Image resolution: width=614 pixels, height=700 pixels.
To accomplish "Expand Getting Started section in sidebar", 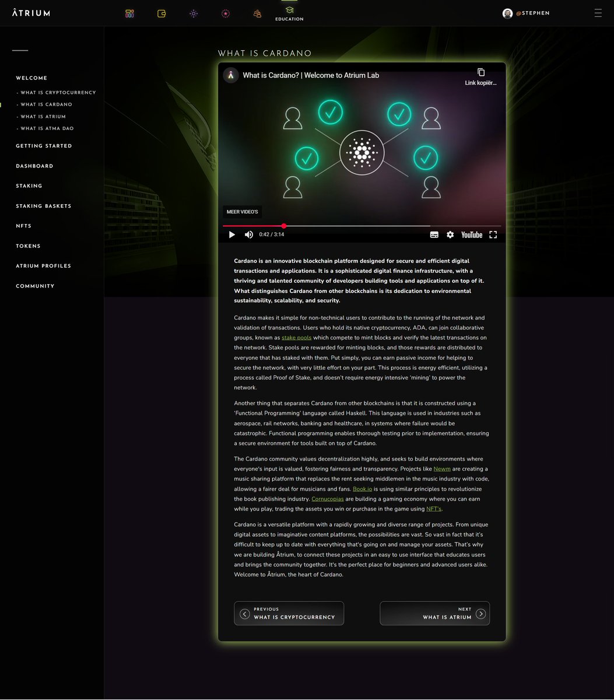I will point(44,146).
